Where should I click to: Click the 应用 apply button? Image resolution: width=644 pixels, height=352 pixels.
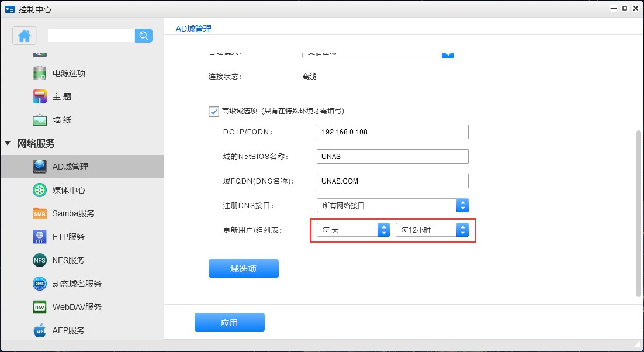click(x=229, y=322)
